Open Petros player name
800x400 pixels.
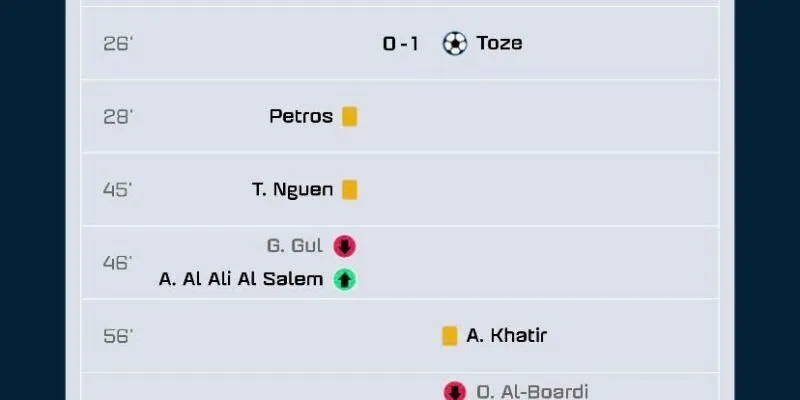point(301,116)
